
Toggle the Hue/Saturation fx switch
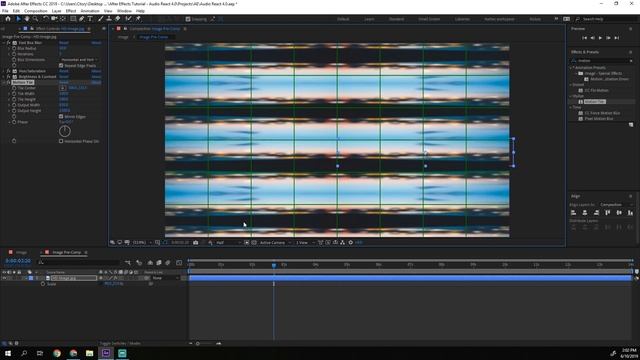coord(8,71)
